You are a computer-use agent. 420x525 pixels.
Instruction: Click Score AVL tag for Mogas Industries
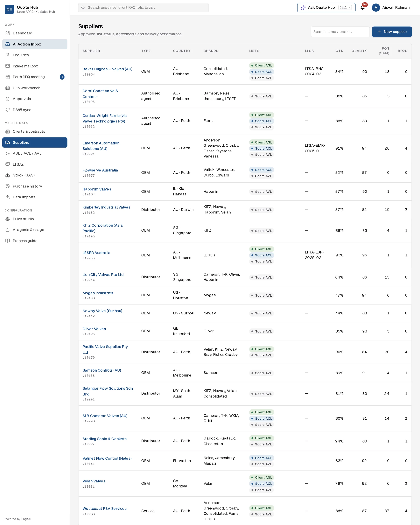pyautogui.click(x=261, y=295)
